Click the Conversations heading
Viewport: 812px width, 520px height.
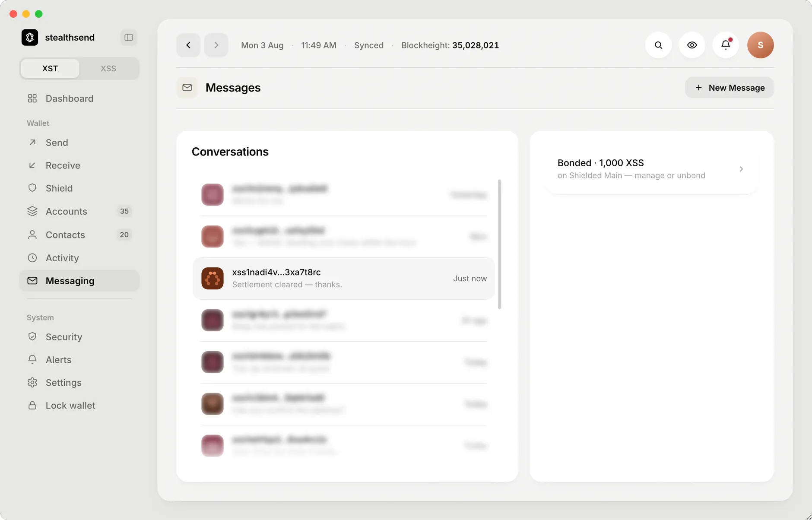[230, 152]
